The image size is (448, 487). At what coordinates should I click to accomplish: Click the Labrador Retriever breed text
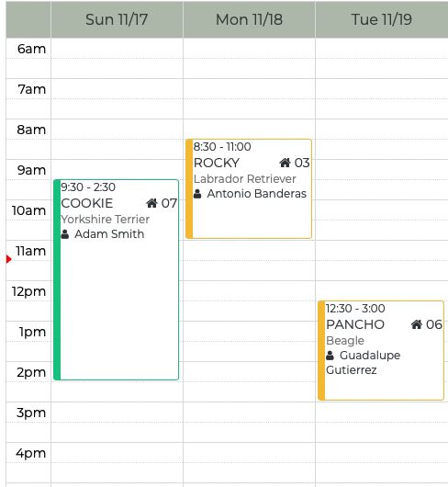click(245, 179)
